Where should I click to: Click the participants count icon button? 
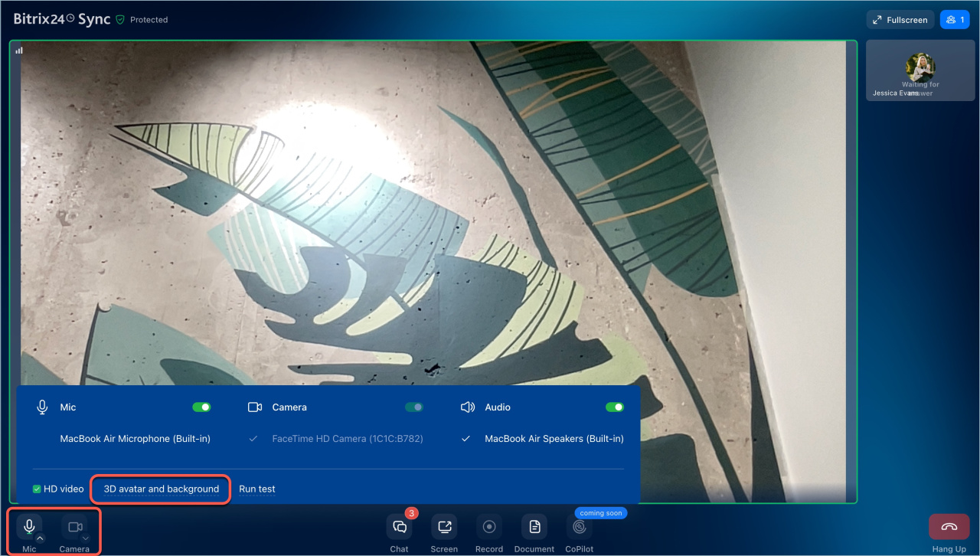pyautogui.click(x=955, y=20)
